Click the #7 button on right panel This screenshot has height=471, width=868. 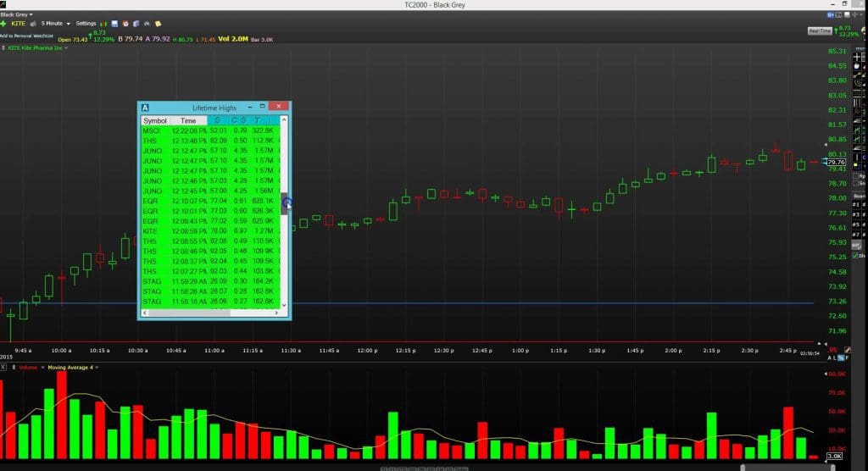coord(856,235)
